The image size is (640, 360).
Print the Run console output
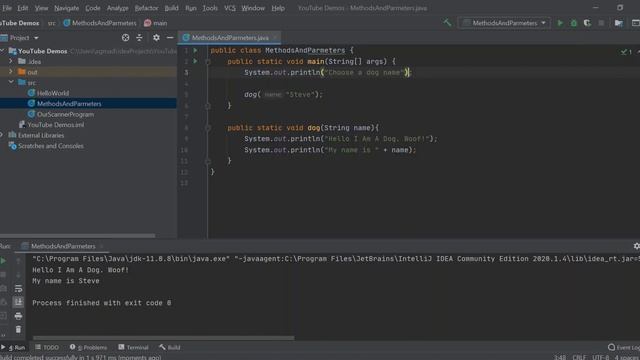[18, 316]
